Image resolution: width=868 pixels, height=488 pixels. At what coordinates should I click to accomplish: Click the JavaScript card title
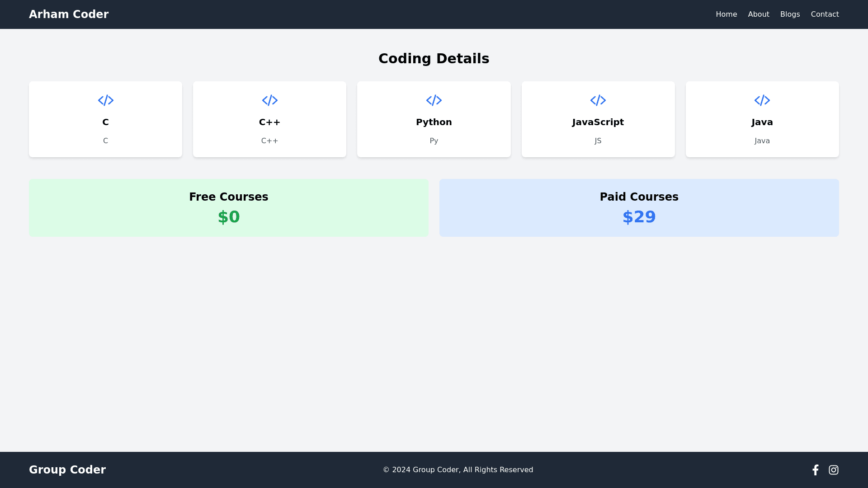click(598, 122)
